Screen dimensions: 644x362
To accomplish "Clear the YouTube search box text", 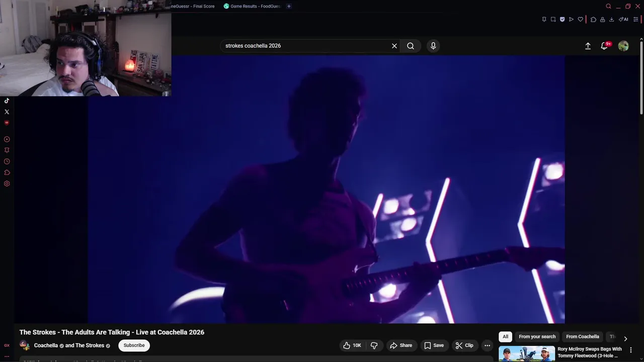I will [x=394, y=46].
